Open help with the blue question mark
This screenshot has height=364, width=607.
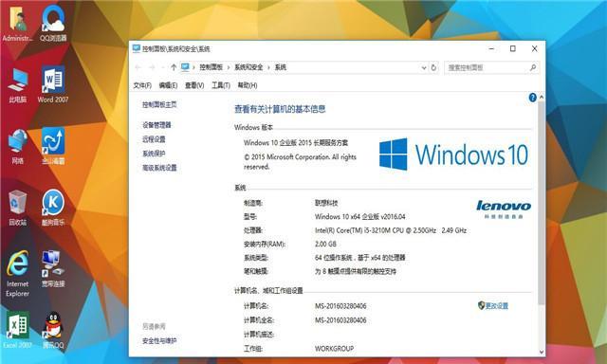coord(533,98)
